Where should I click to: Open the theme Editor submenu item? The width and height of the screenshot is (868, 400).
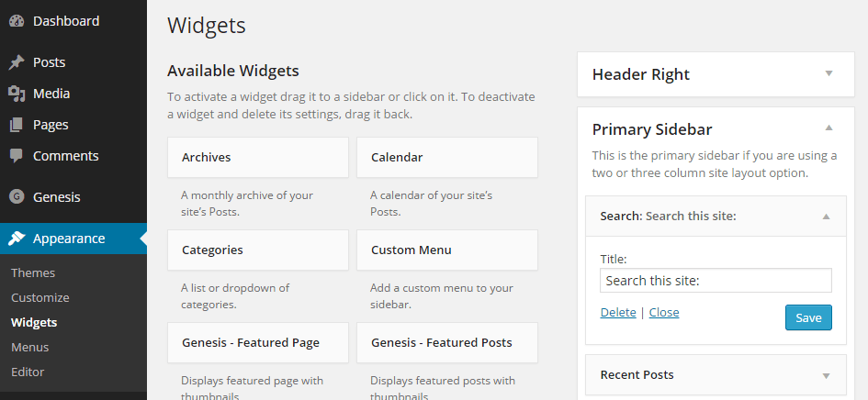28,372
